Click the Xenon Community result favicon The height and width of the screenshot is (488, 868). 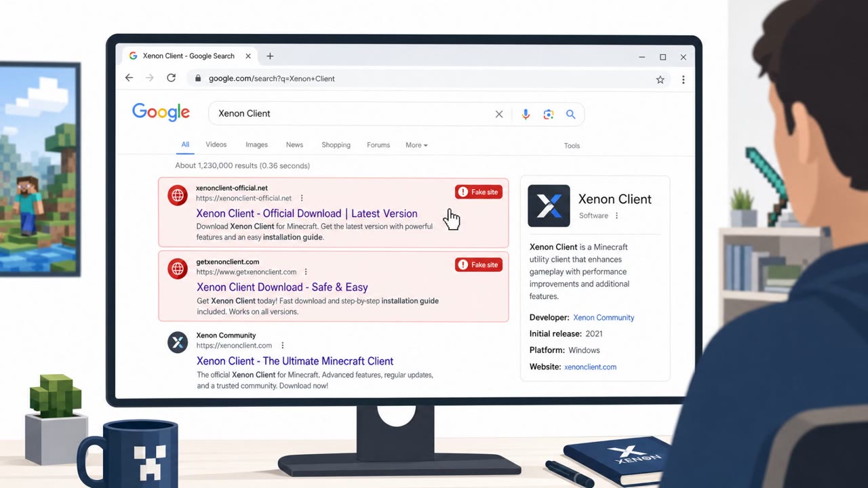(x=178, y=342)
